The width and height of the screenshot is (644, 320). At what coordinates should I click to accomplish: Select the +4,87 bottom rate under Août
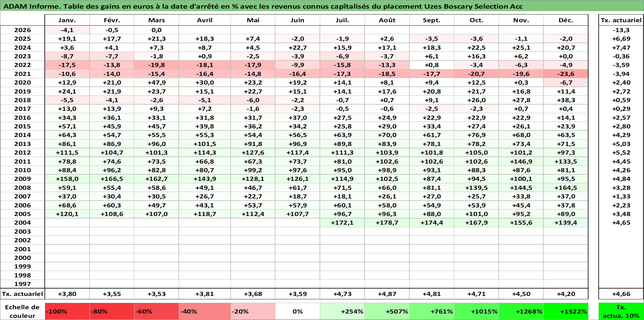[387, 294]
